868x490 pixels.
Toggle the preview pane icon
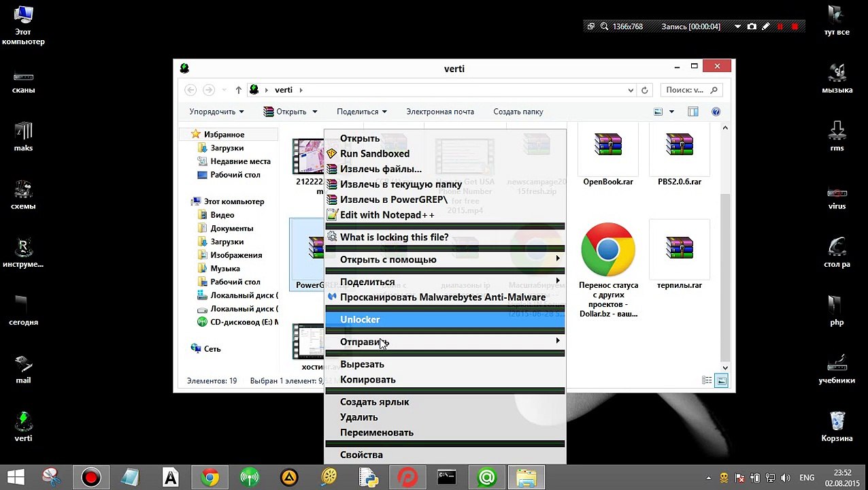692,112
